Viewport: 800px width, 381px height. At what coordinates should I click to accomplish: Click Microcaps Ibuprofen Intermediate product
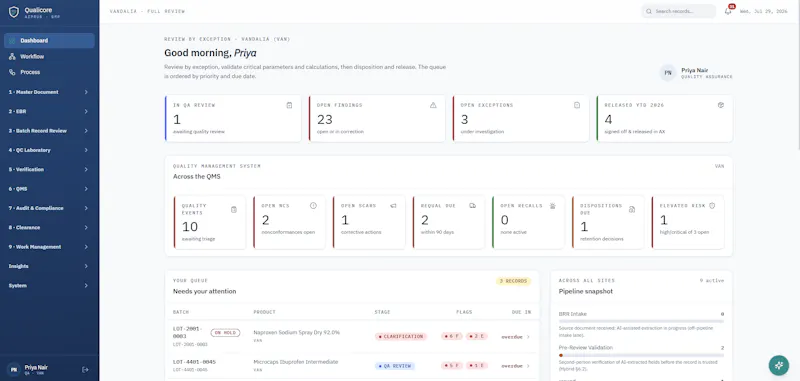[295, 362]
